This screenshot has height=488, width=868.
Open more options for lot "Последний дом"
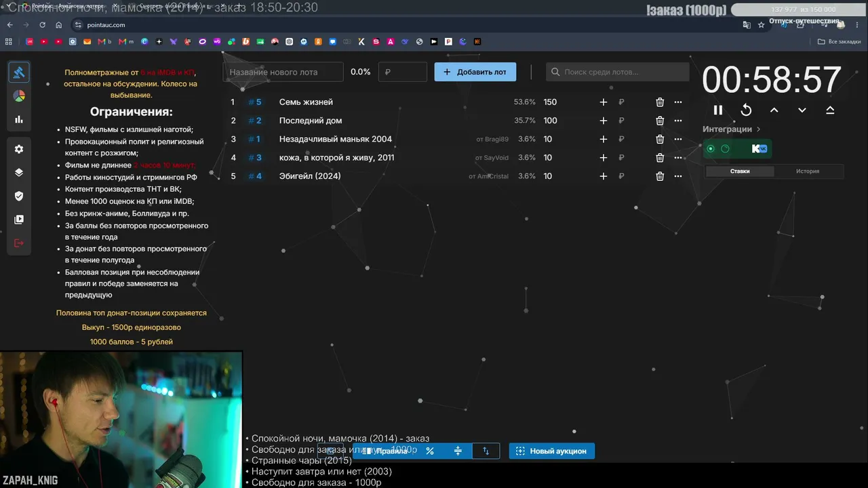tap(678, 121)
